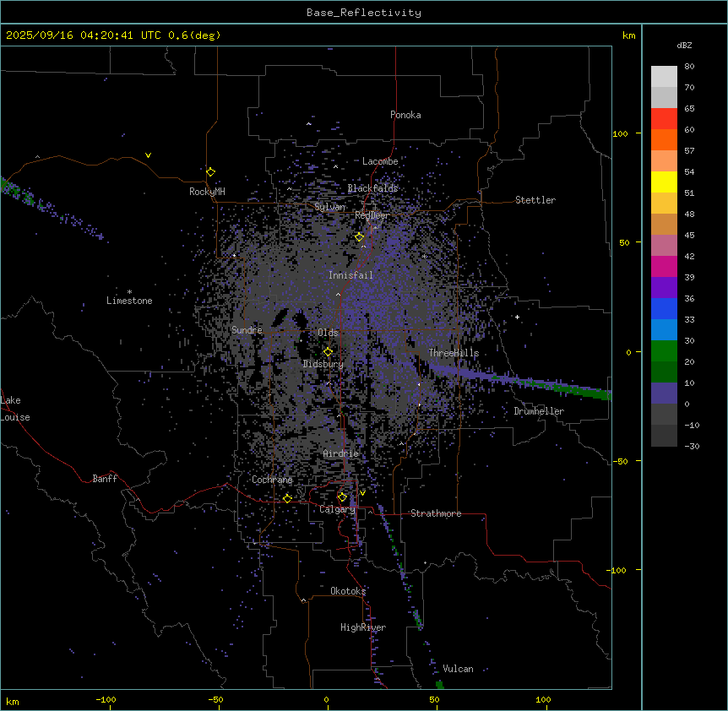Click the yellow diamond marker near RockyMH
This screenshot has height=711, width=728.
click(210, 172)
